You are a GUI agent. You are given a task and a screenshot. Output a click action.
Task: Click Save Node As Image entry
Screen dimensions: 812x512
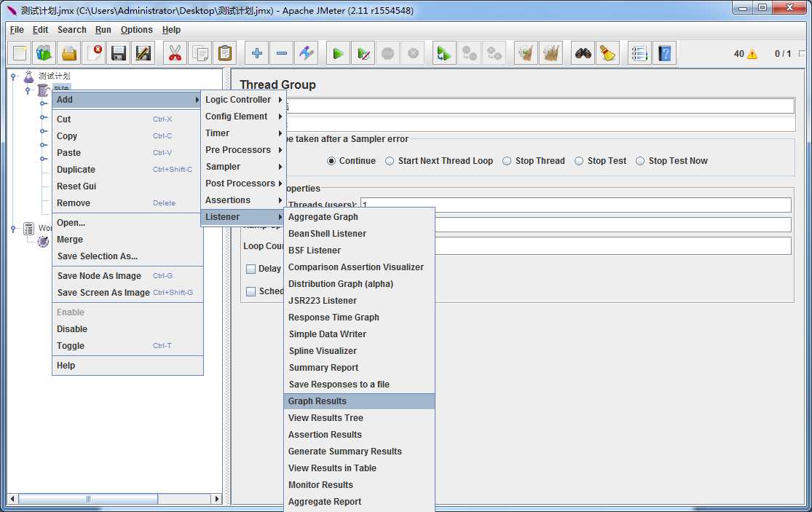[127, 276]
